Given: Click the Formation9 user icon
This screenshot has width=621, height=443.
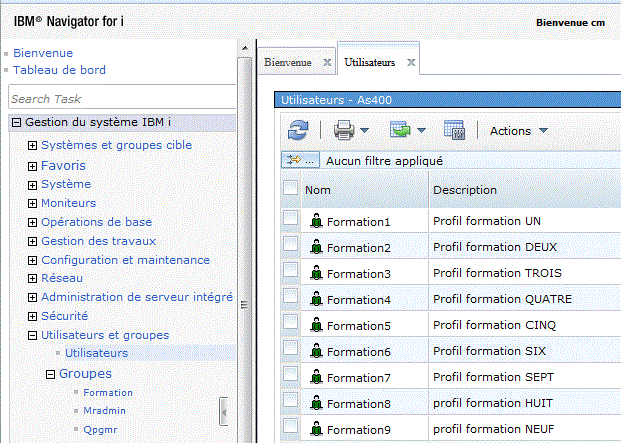Looking at the screenshot, I should tap(316, 429).
